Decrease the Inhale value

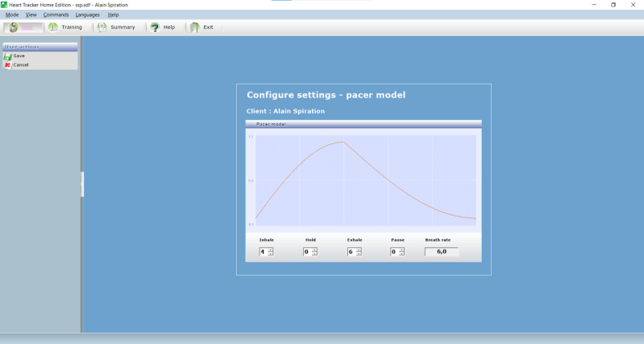270,254
